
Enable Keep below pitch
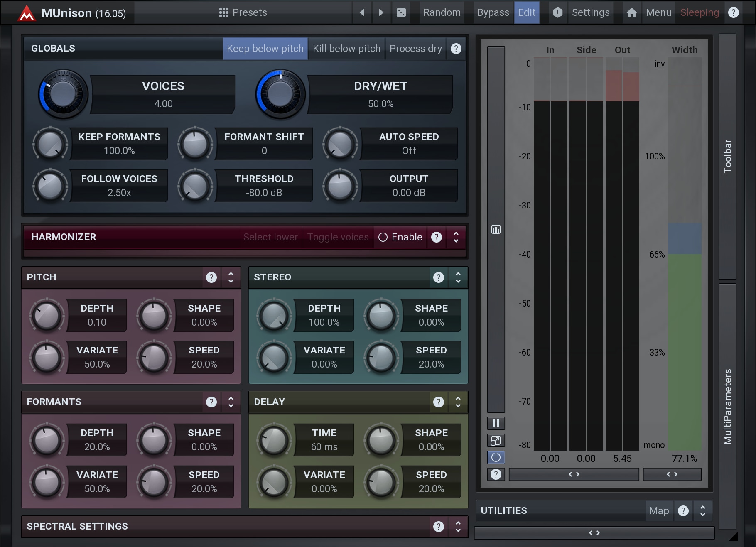[265, 49]
